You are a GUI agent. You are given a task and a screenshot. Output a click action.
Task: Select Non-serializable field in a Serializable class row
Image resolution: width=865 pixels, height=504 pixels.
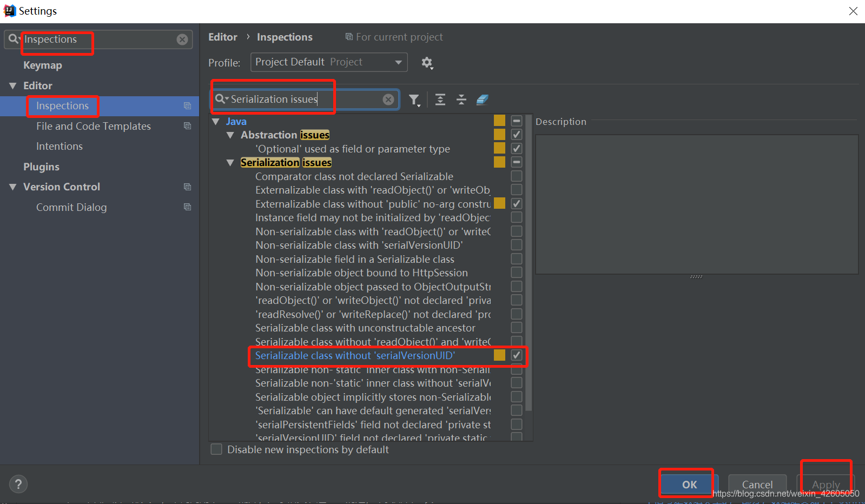pyautogui.click(x=355, y=259)
